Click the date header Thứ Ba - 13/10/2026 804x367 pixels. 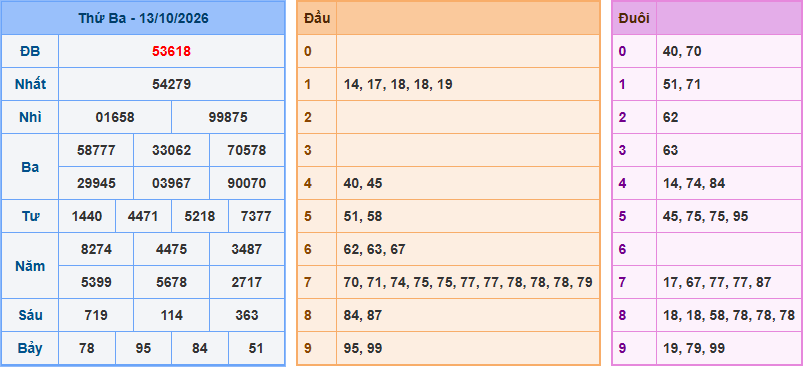click(143, 18)
